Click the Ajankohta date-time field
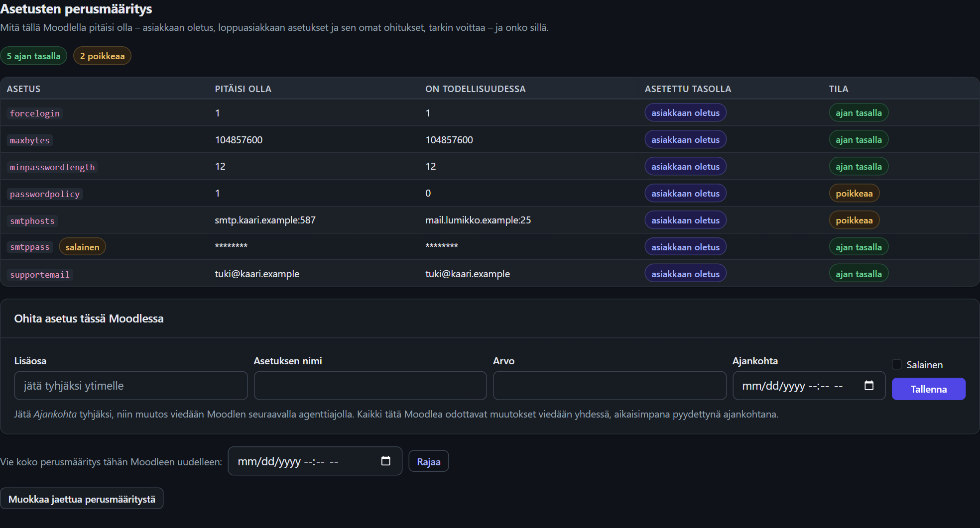Image resolution: width=980 pixels, height=528 pixels. click(809, 386)
